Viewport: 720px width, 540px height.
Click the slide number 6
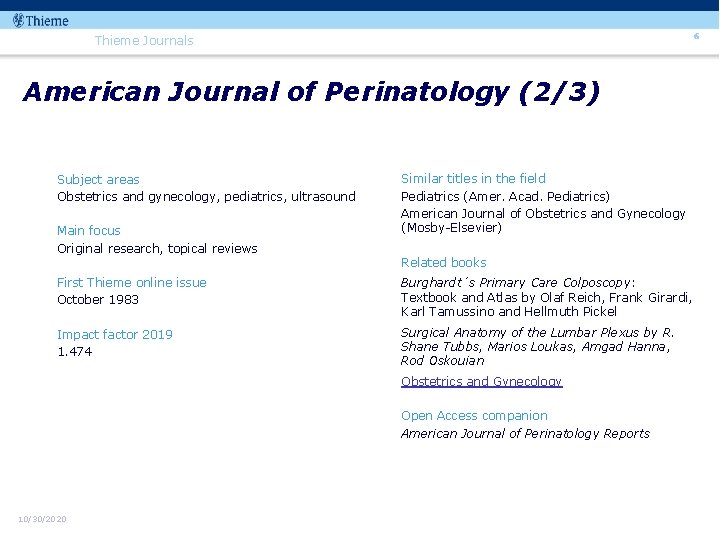click(696, 36)
